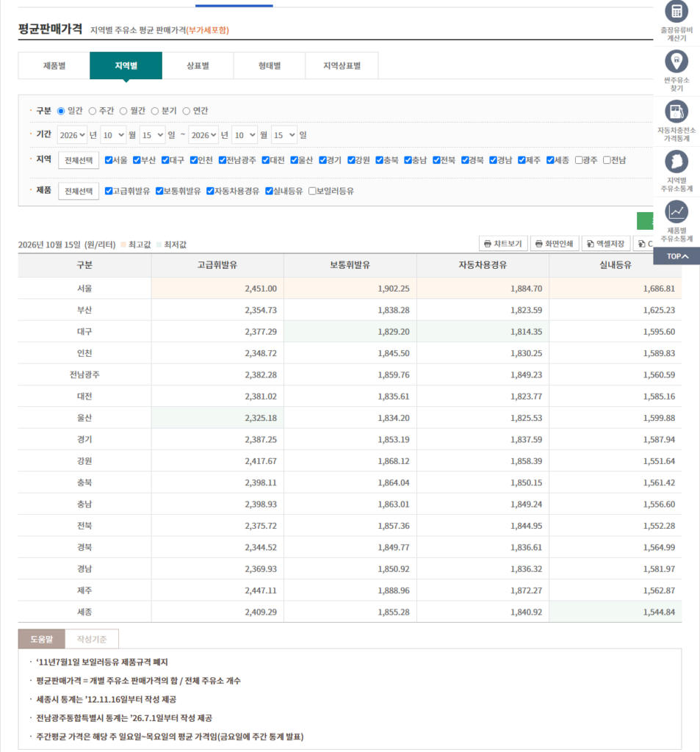700x752 pixels.
Task: Open the end day dropdown
Action: pyautogui.click(x=284, y=135)
